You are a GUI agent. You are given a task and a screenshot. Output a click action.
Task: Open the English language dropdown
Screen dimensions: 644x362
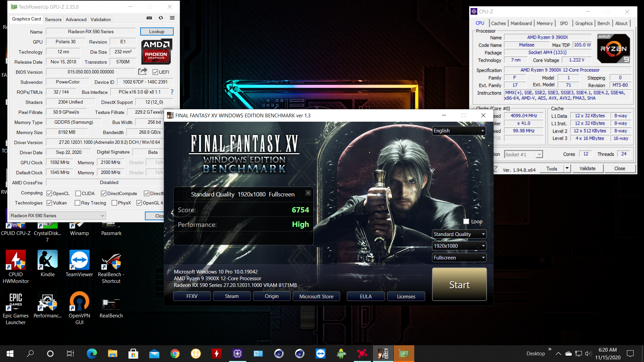tap(459, 131)
